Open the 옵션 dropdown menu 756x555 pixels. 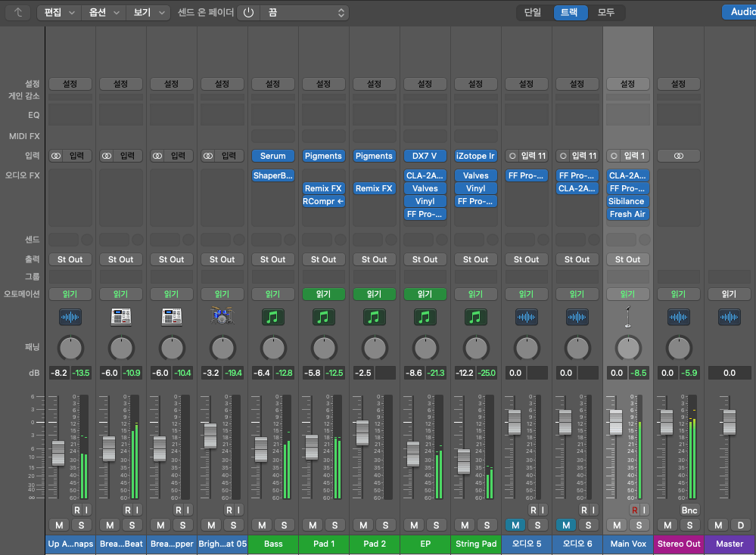coord(104,13)
